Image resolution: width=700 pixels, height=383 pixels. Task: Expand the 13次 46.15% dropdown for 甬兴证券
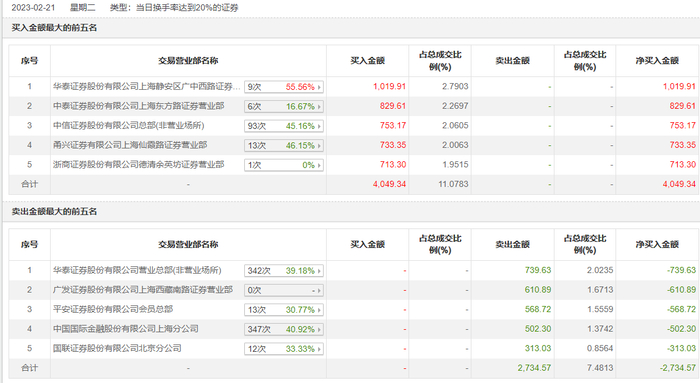tap(283, 146)
